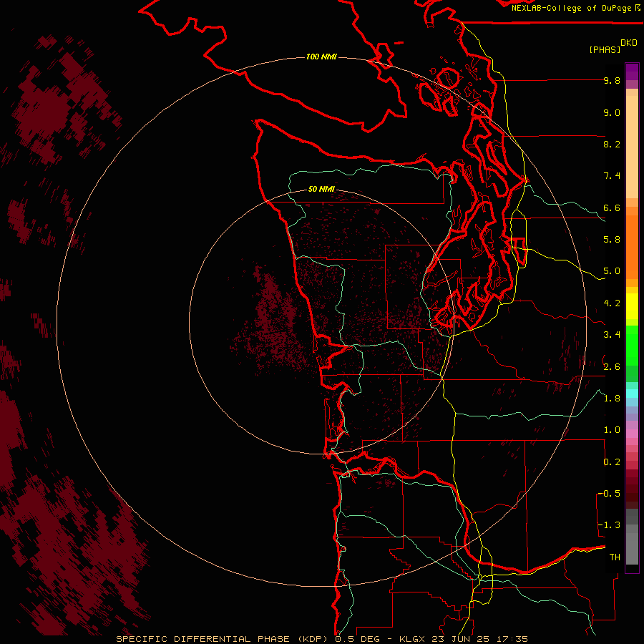Click the 17:35 timestamp in the caption
The image size is (644, 644).
coord(513,639)
